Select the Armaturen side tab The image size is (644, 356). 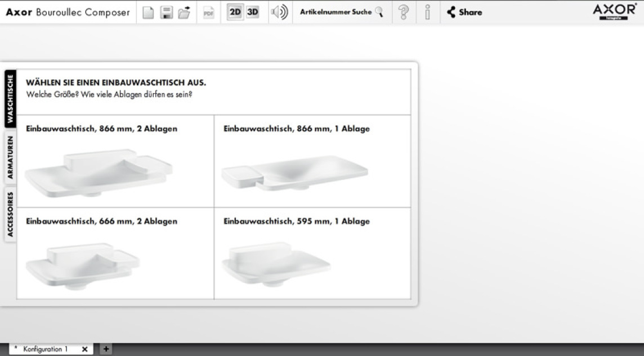pyautogui.click(x=10, y=157)
